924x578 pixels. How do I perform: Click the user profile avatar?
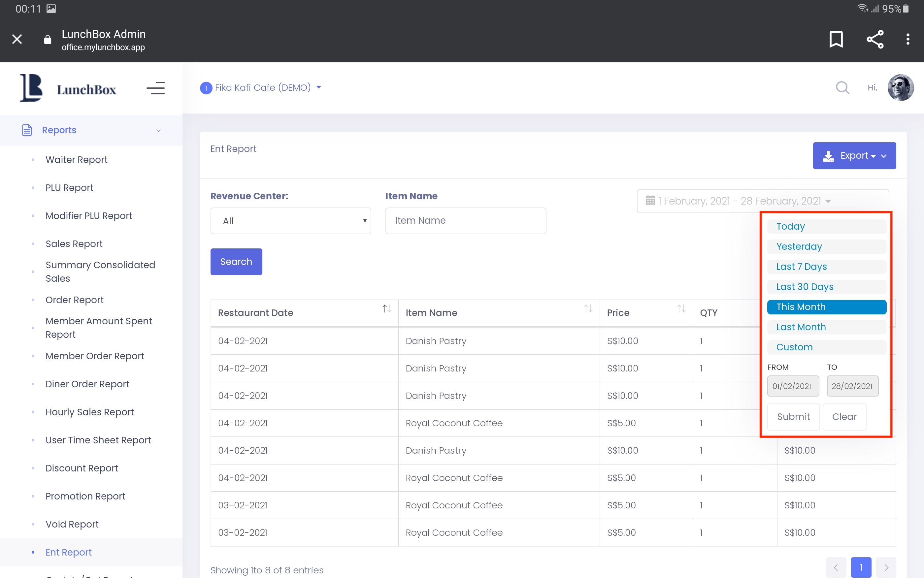point(900,87)
